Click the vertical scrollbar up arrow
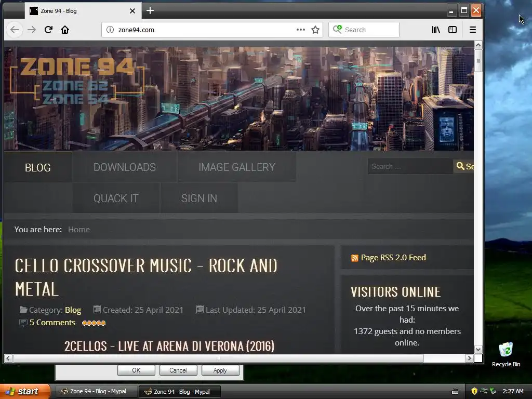 coord(478,45)
